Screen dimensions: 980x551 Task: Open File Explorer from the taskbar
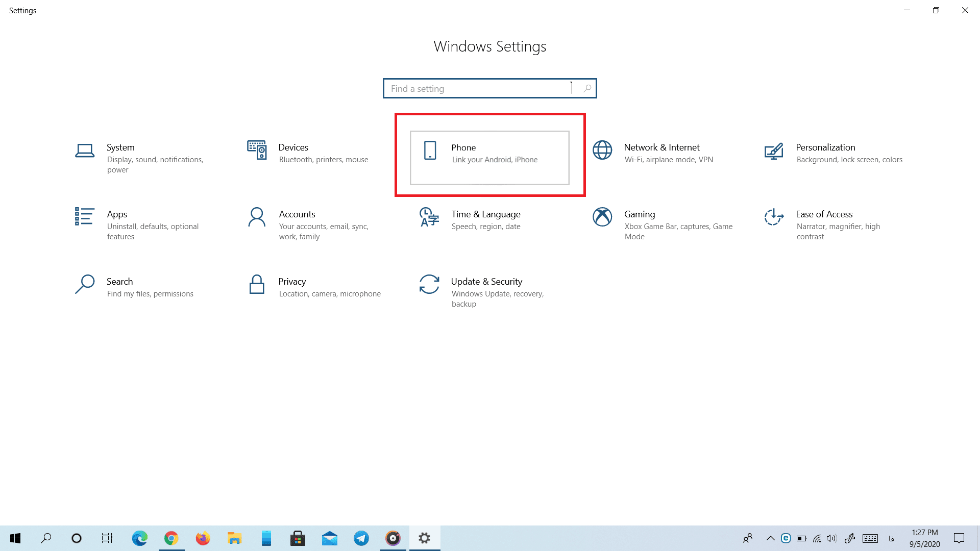(234, 538)
